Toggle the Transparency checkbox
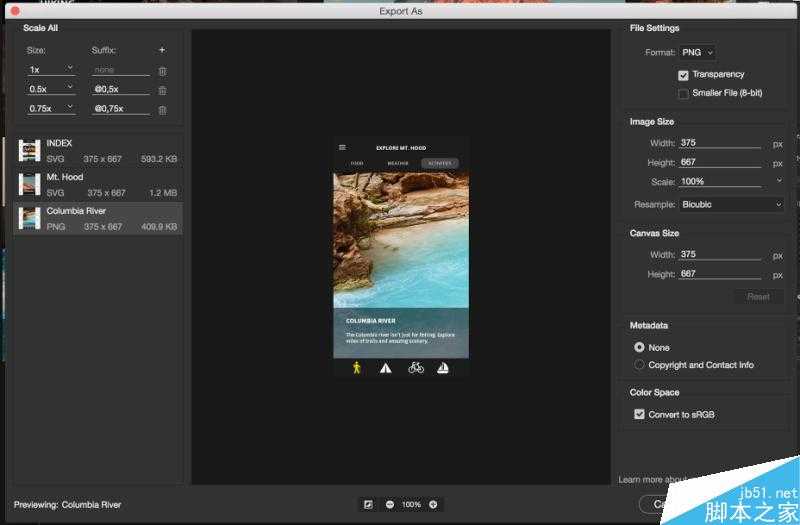 [683, 75]
